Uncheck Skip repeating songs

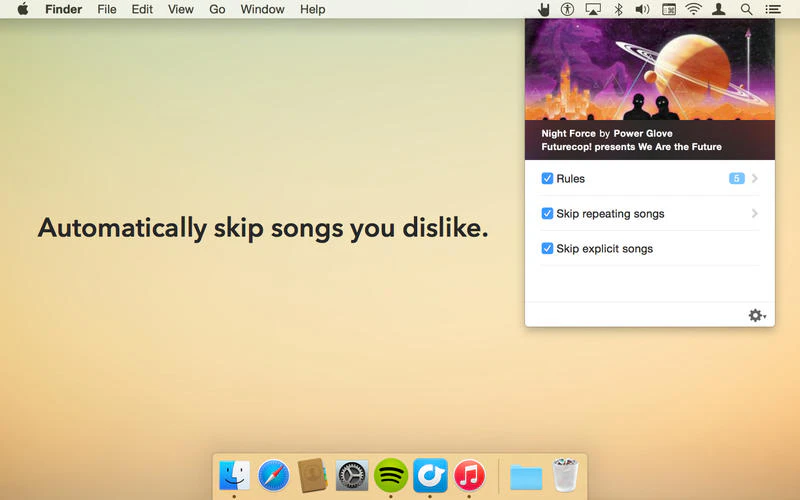click(x=547, y=213)
